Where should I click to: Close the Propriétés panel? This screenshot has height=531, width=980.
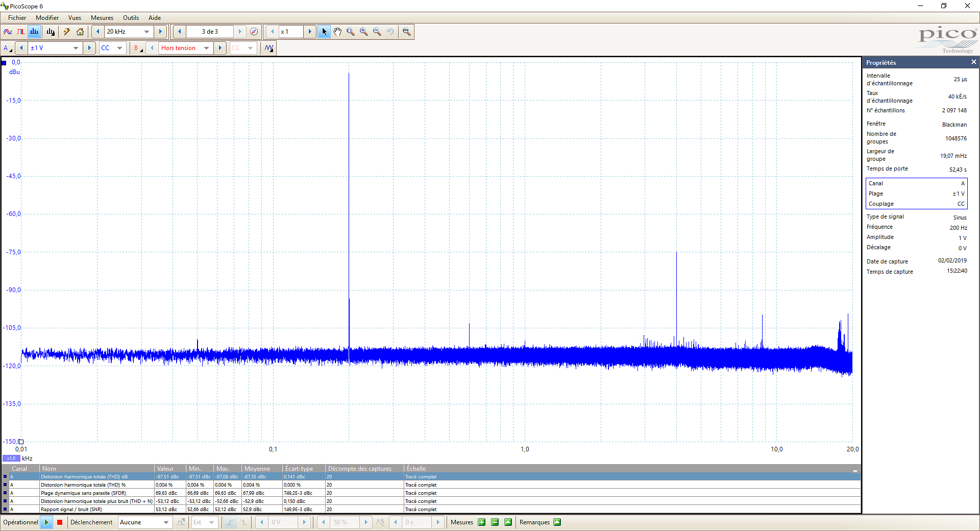(x=973, y=62)
